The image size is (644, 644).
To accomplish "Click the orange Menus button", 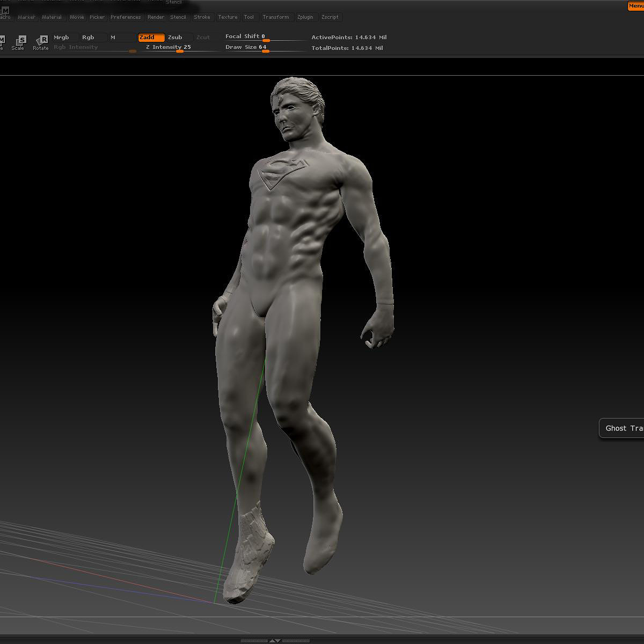I will coord(636,6).
